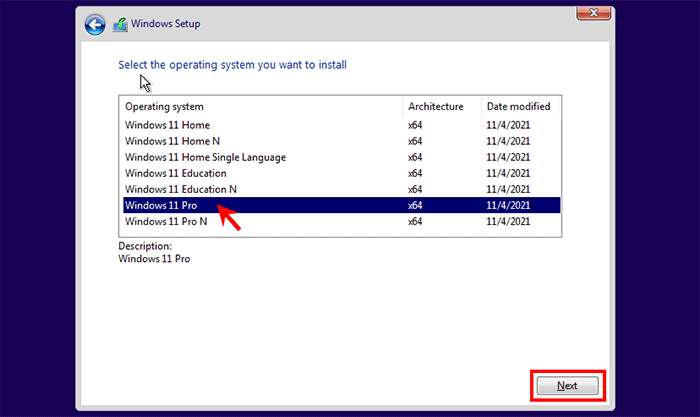Select Windows 11 Education edition
Screen dimensions: 700x417
342,173
